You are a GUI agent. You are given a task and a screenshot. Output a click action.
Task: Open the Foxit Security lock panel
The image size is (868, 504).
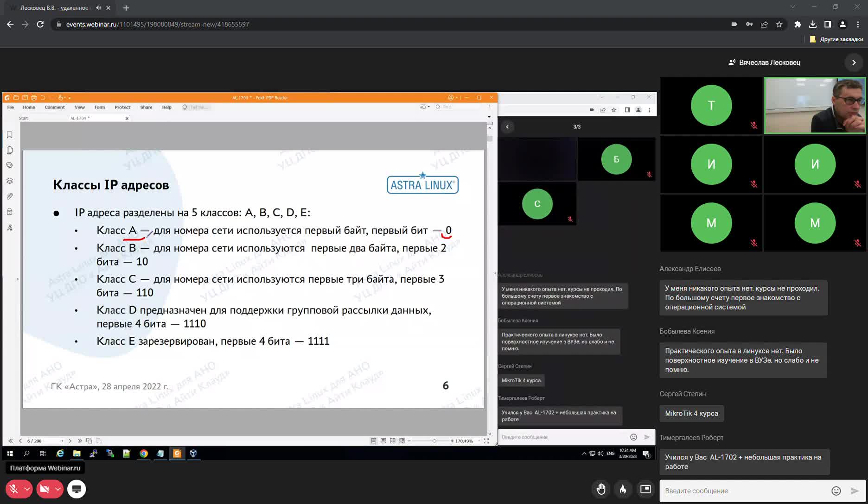pyautogui.click(x=10, y=212)
